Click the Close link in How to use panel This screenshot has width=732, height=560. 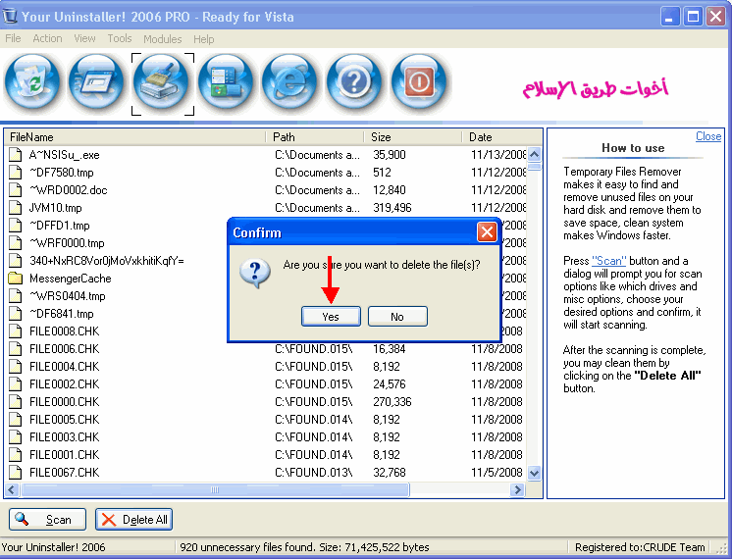click(x=708, y=136)
